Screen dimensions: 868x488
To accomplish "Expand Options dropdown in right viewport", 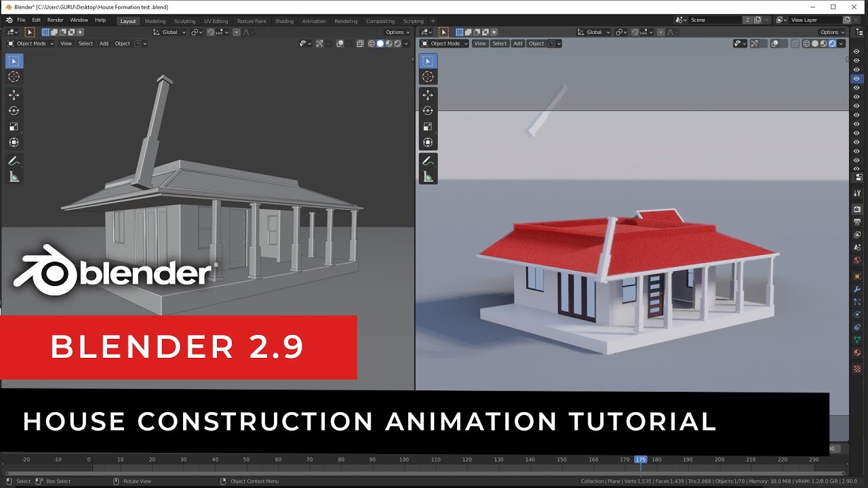I will tap(833, 32).
